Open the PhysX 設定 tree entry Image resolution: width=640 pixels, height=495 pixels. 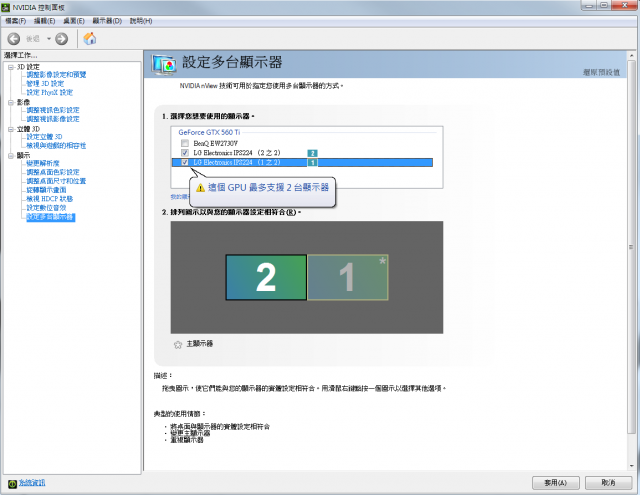pos(50,93)
